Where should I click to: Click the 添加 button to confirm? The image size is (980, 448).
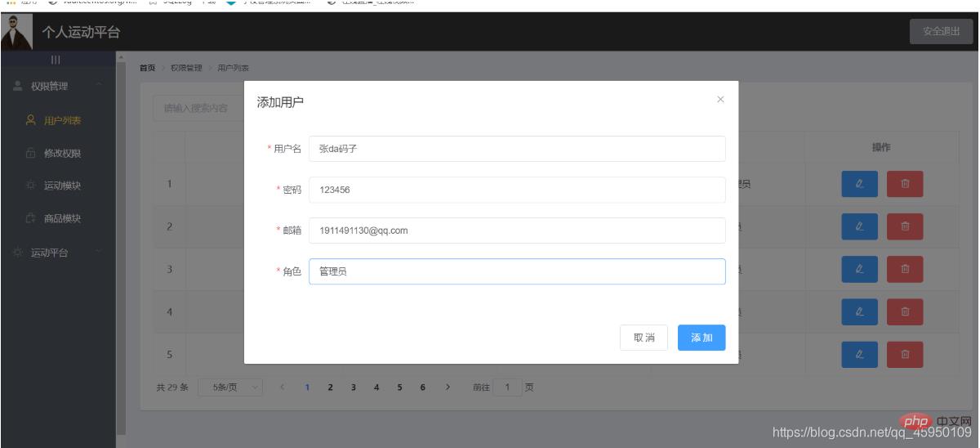point(701,338)
